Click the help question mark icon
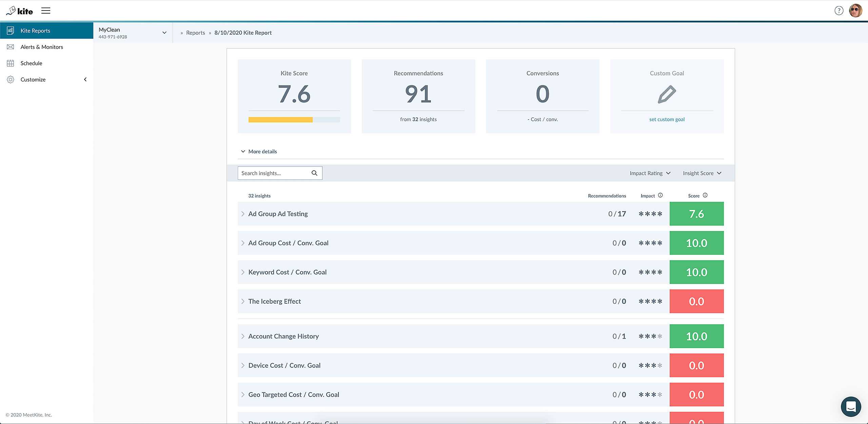 click(839, 10)
